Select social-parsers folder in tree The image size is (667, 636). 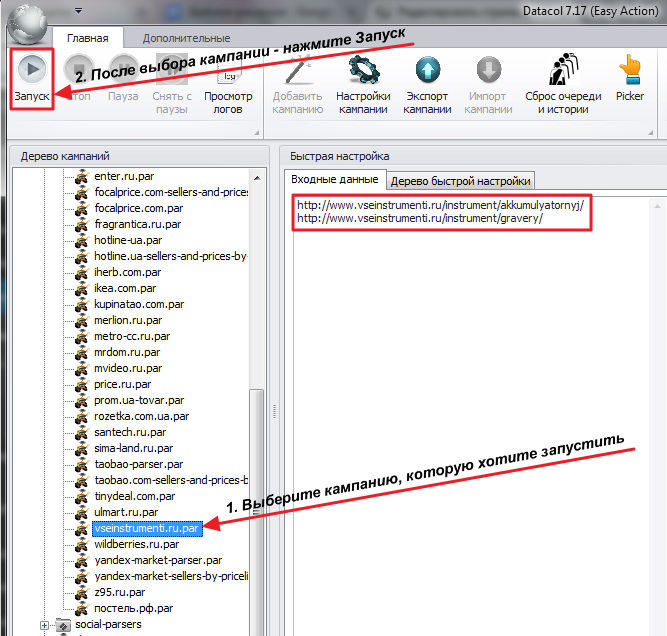click(108, 625)
